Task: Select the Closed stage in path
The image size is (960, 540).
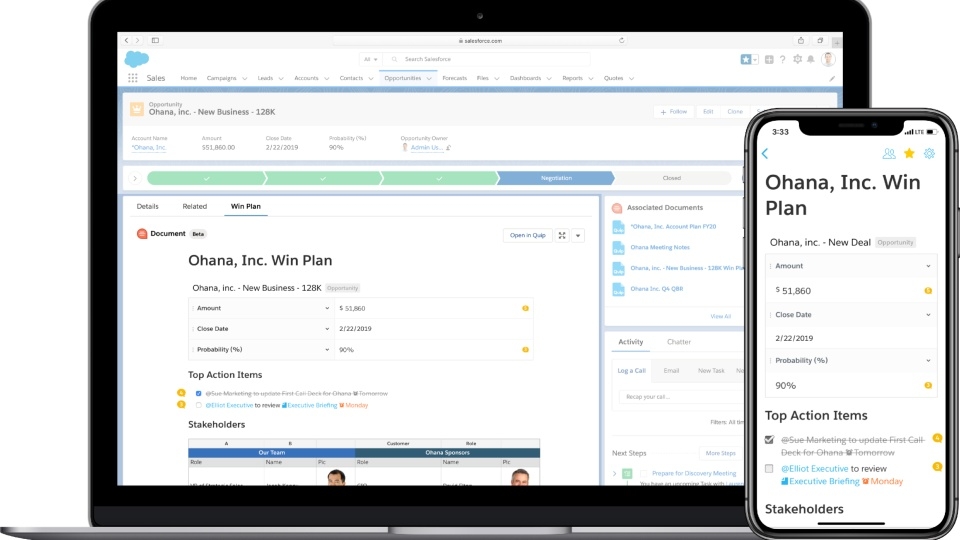Action: 672,178
